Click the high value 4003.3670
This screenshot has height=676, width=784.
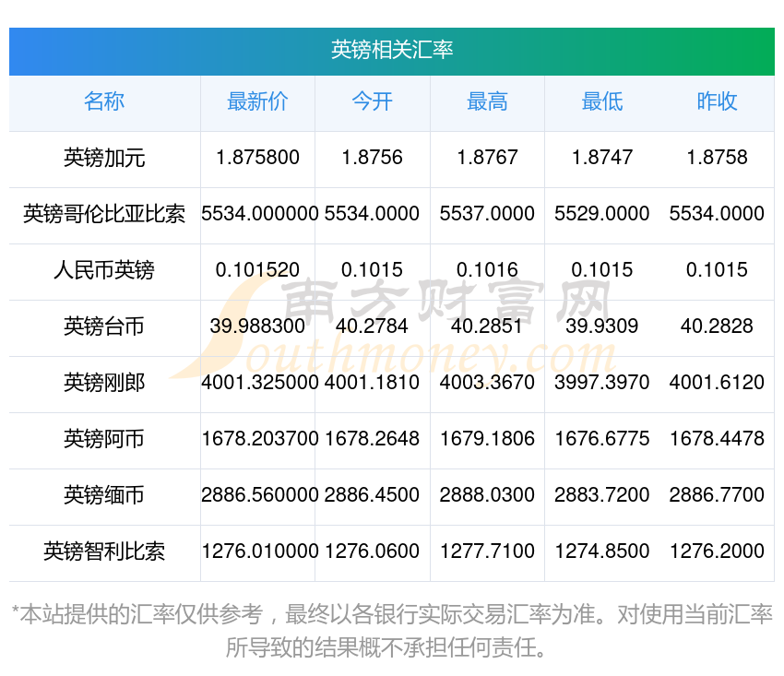tap(487, 383)
